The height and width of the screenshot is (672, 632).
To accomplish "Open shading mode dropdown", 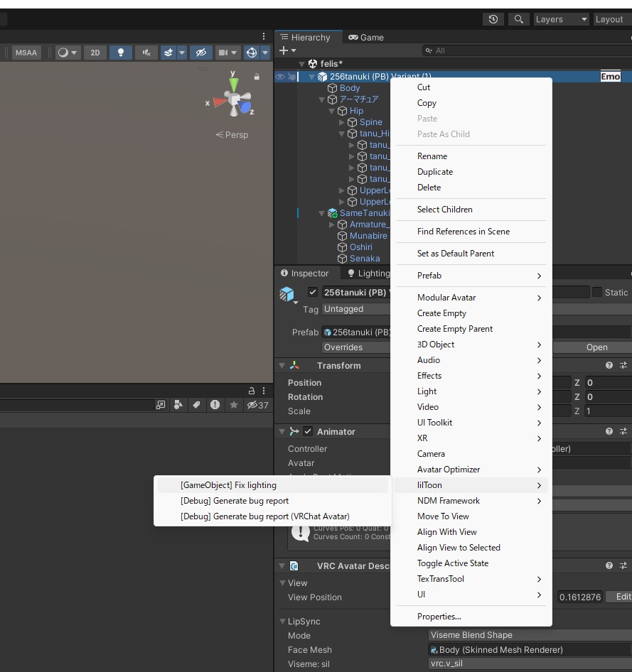I will pos(68,53).
